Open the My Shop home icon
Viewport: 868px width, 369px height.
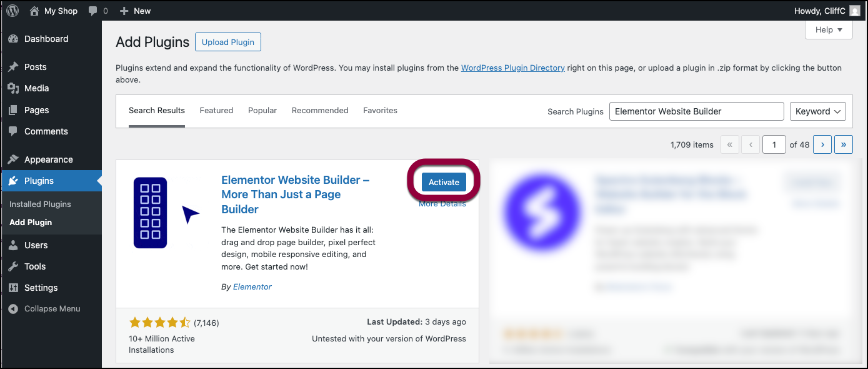click(34, 11)
